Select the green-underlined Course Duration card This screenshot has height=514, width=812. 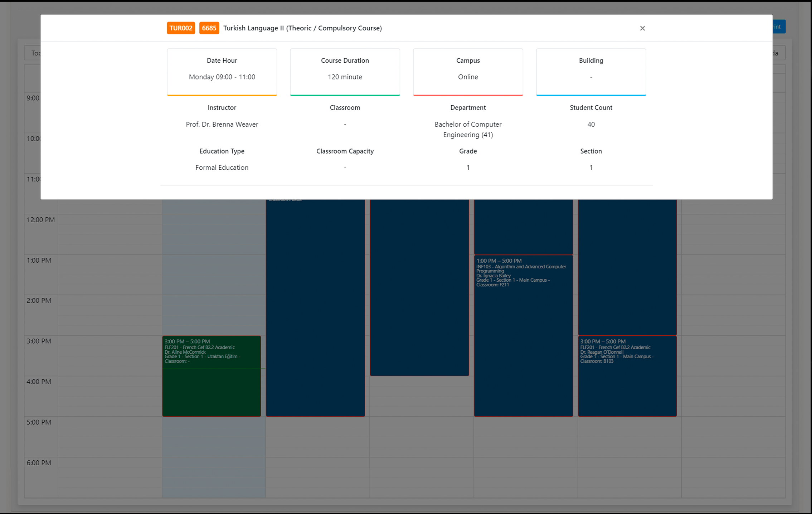tap(345, 72)
